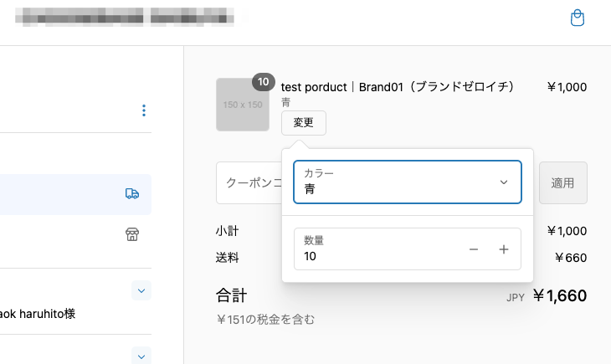The width and height of the screenshot is (611, 364).
Task: Select the store pickup icon
Action: (132, 234)
